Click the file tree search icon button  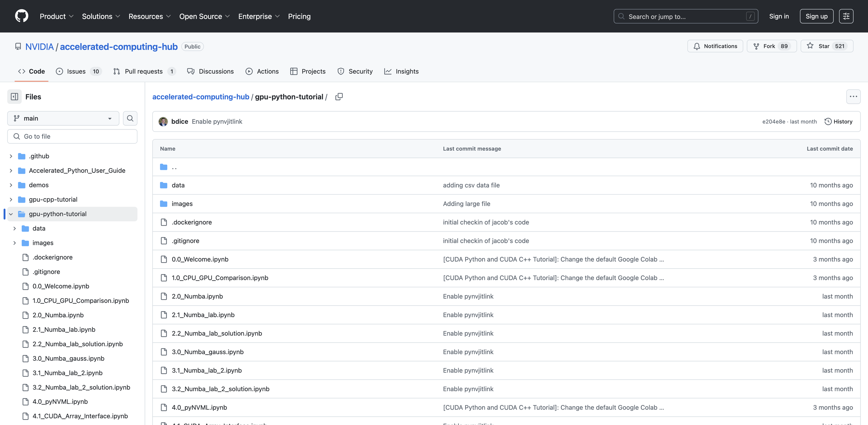coord(130,118)
